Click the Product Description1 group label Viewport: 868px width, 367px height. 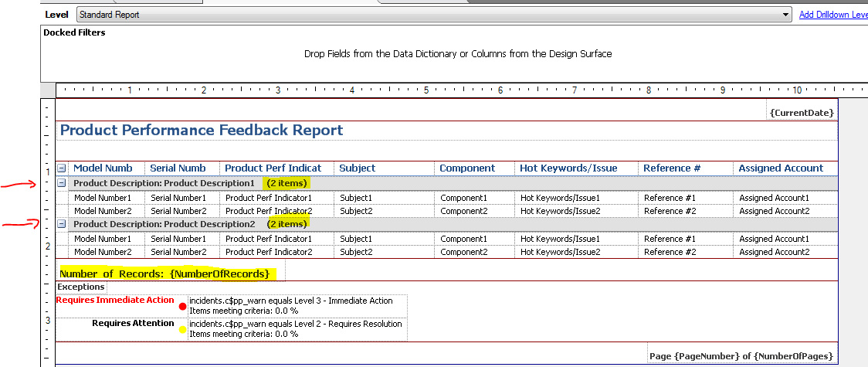164,183
